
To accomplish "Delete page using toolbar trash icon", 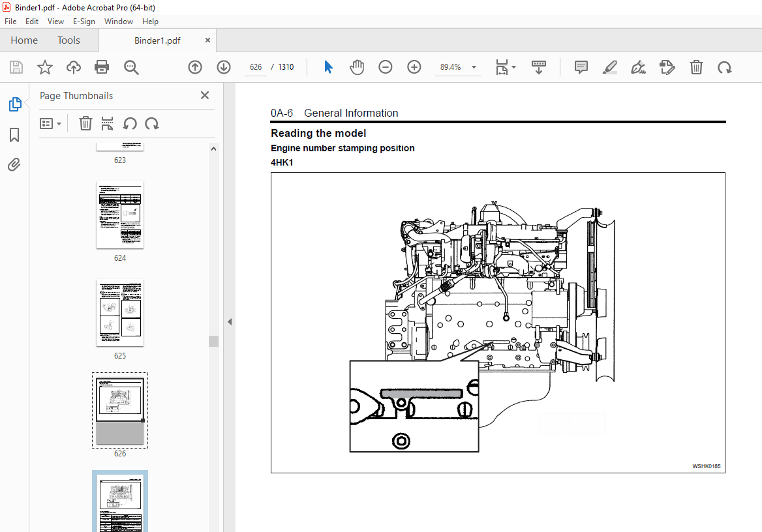I will pyautogui.click(x=696, y=67).
